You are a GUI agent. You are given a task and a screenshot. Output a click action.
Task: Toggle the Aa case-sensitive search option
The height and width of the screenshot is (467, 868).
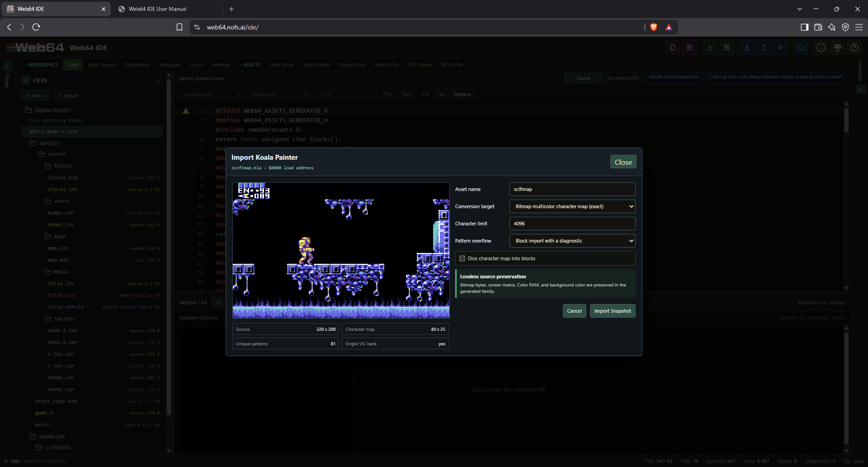tap(441, 94)
